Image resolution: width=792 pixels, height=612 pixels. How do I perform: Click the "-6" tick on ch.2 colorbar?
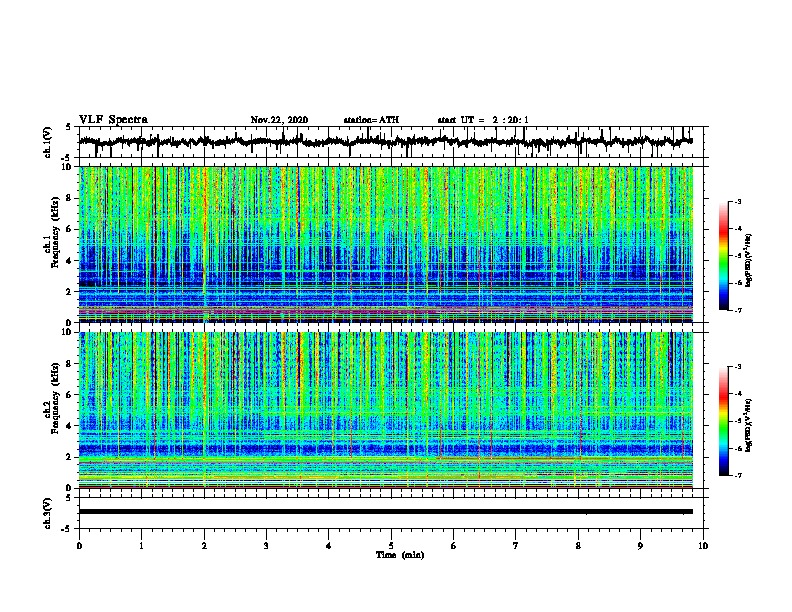[x=737, y=448]
